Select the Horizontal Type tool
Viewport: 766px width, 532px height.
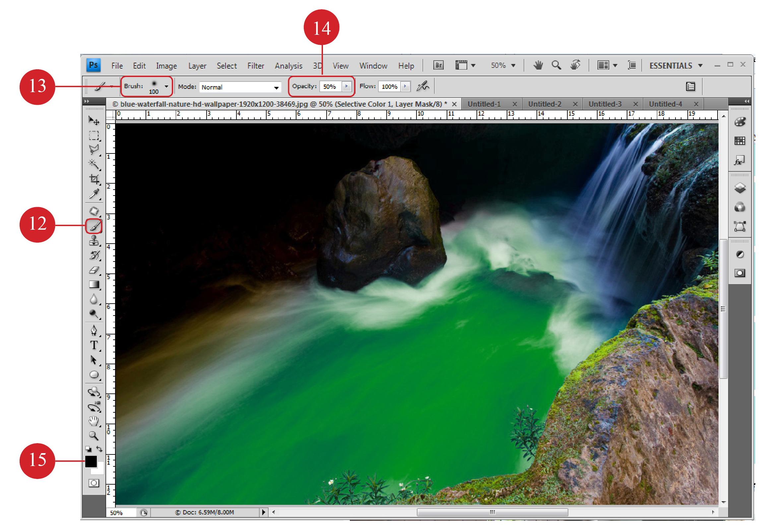coord(94,345)
